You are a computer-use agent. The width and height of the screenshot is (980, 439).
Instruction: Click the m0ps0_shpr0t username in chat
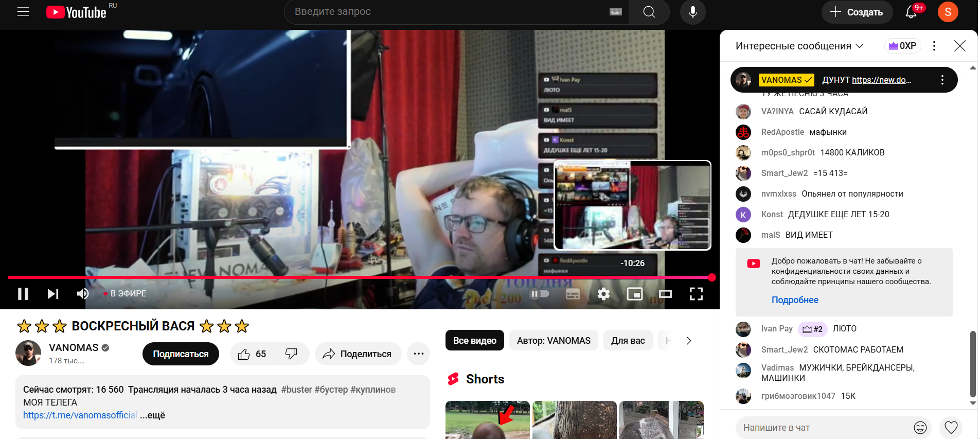788,153
